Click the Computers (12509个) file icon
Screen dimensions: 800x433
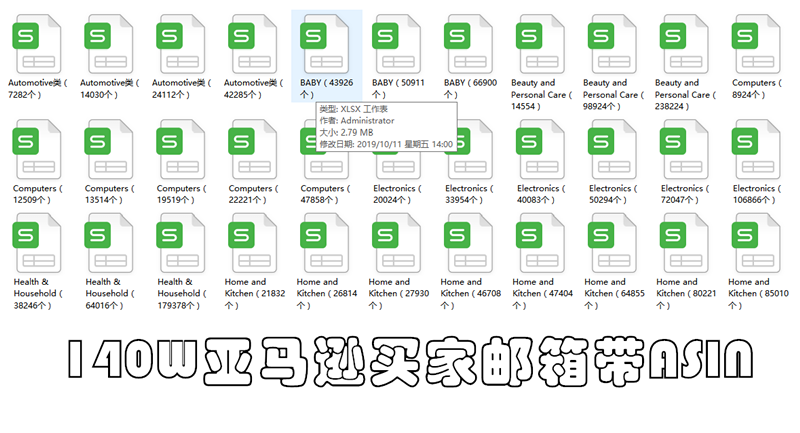(x=37, y=149)
